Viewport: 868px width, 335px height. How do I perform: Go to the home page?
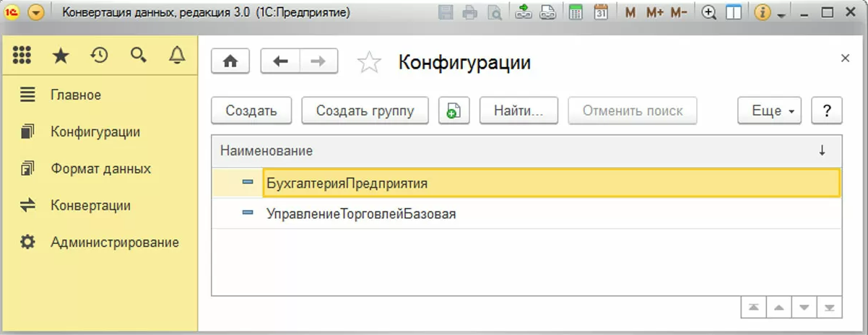point(230,62)
